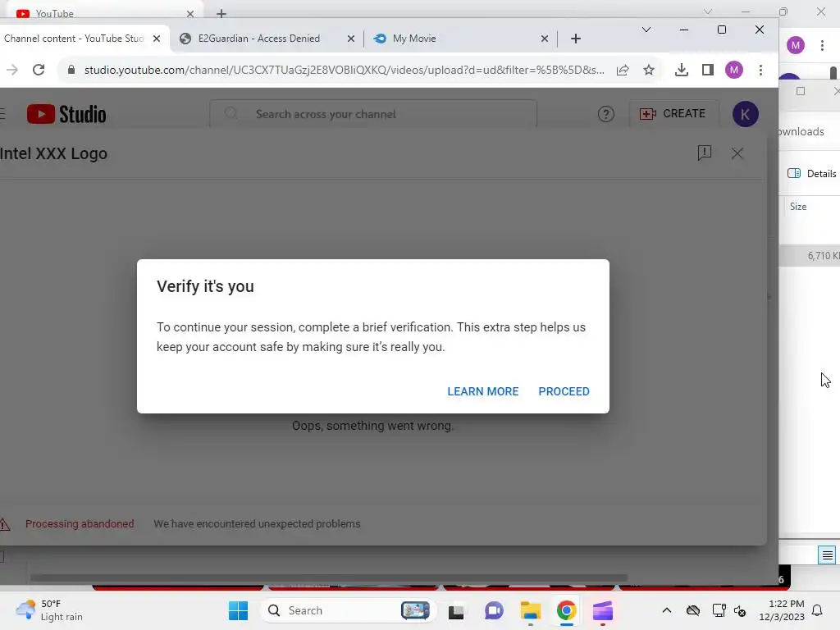Click the hamburger menu icon beside Studio logo
840x630 pixels.
click(x=2, y=113)
